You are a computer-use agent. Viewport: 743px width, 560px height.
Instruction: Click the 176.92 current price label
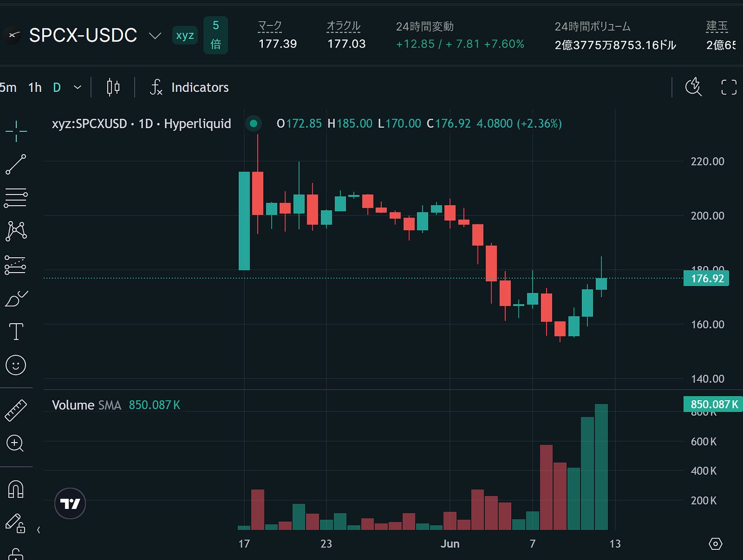(707, 278)
